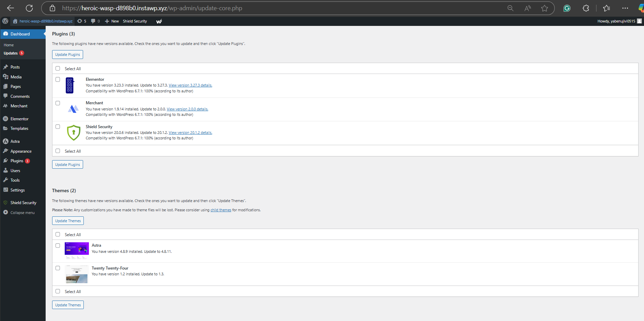Click bottom Update Plugins button

pos(67,165)
